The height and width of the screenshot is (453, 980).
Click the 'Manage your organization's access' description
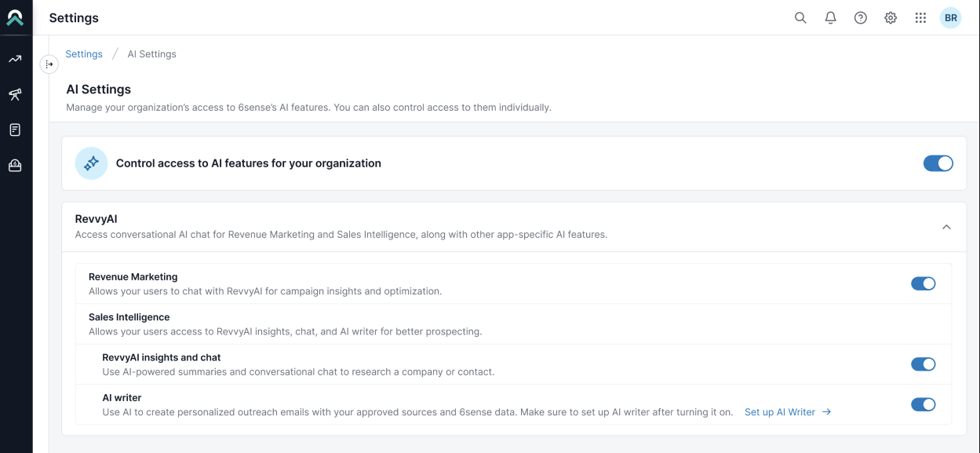click(308, 108)
